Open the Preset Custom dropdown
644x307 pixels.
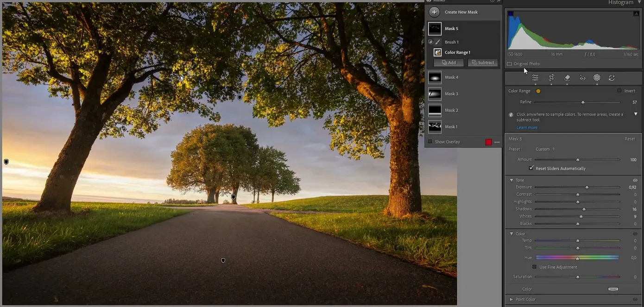pos(545,149)
